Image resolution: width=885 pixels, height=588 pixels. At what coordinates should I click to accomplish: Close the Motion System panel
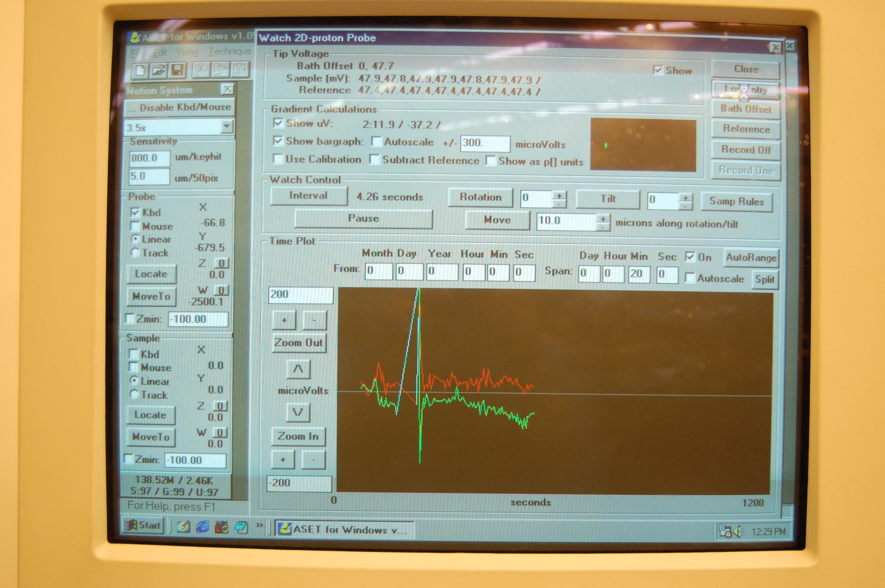click(227, 89)
